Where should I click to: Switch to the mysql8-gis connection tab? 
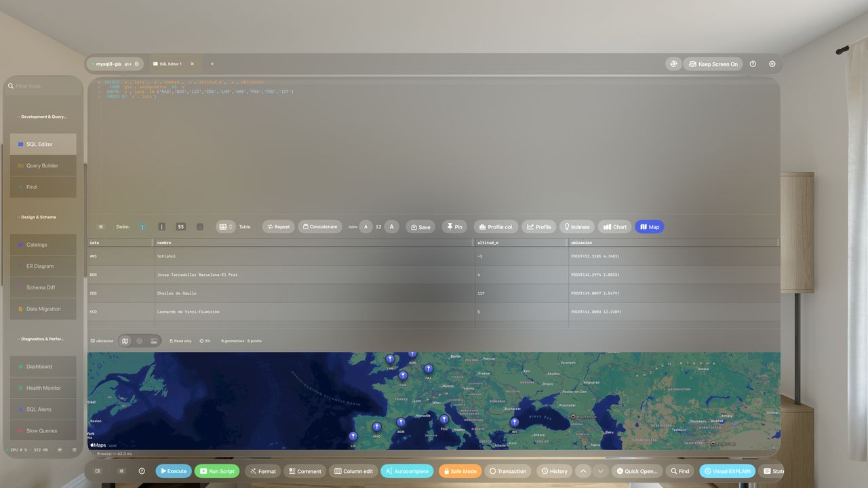coord(115,64)
